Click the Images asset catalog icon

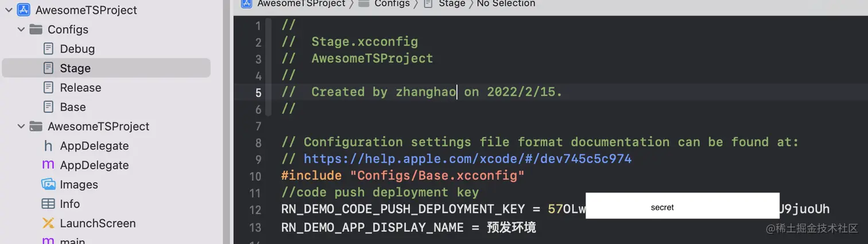point(48,184)
